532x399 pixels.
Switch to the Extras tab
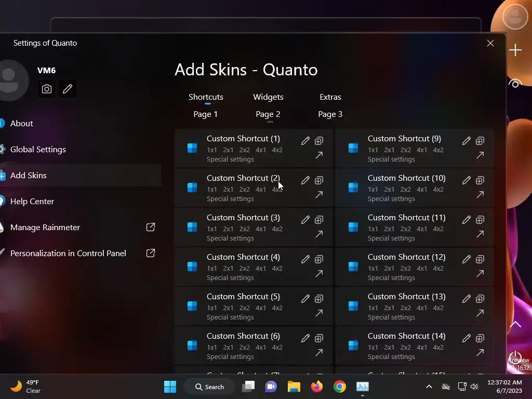point(330,97)
